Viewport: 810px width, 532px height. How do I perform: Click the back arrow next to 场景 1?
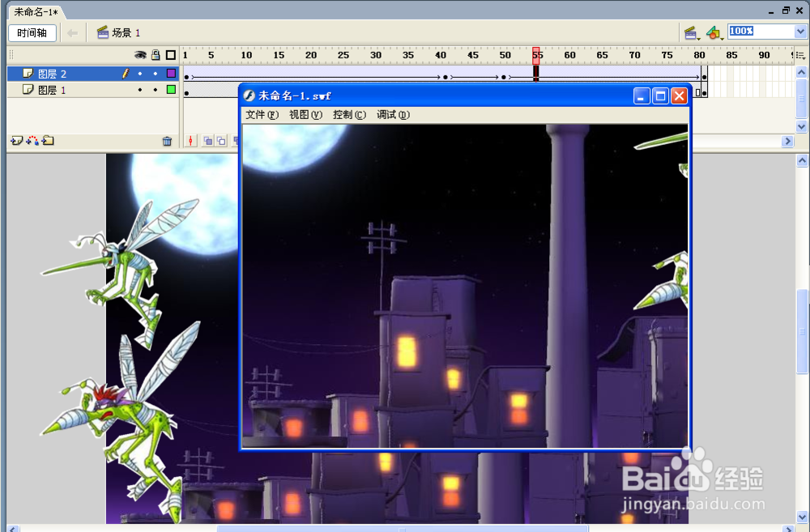(x=72, y=33)
